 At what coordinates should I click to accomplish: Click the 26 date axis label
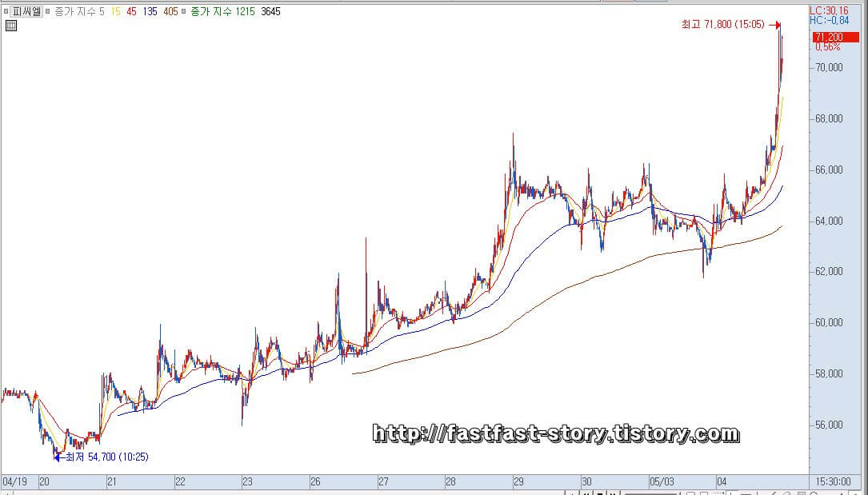(315, 481)
